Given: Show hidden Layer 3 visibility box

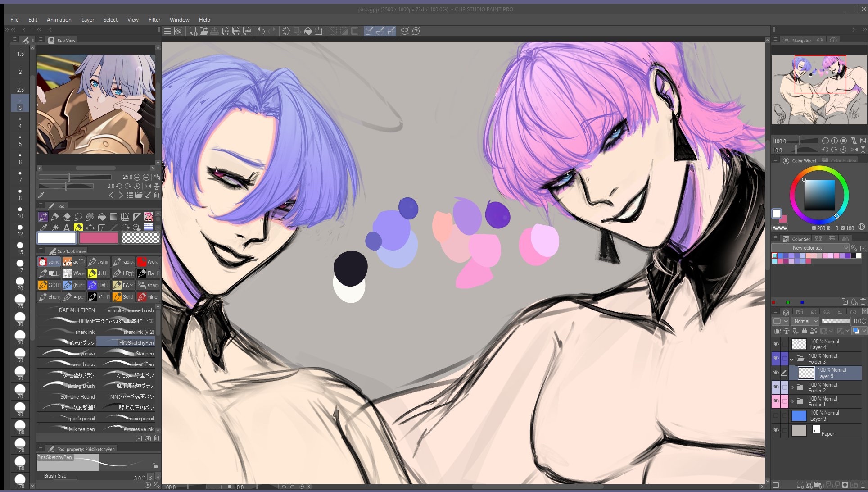Looking at the screenshot, I should [775, 415].
